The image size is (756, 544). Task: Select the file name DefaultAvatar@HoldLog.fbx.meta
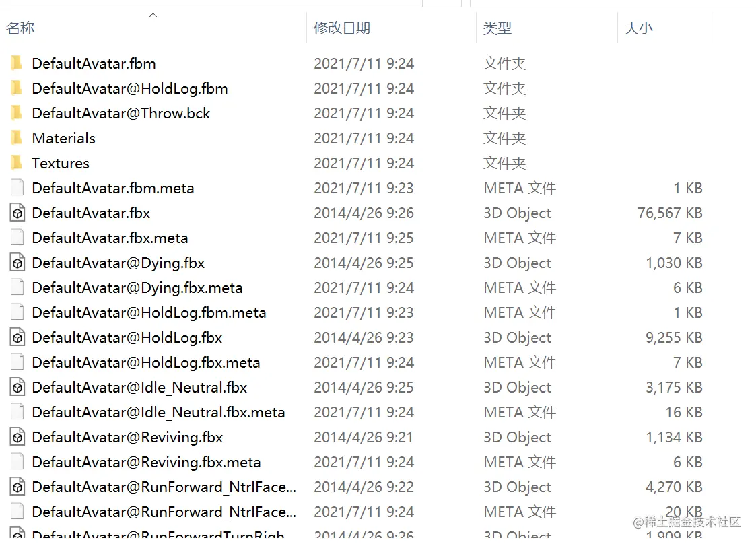point(146,362)
